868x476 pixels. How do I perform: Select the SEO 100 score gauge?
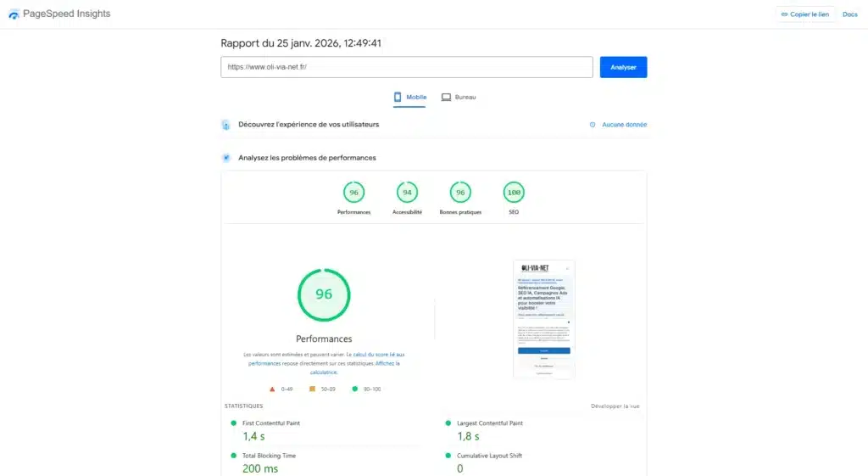pos(514,193)
